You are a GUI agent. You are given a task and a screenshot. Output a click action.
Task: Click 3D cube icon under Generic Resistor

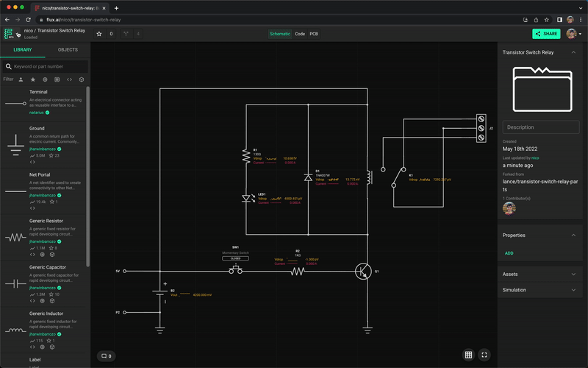(52, 255)
